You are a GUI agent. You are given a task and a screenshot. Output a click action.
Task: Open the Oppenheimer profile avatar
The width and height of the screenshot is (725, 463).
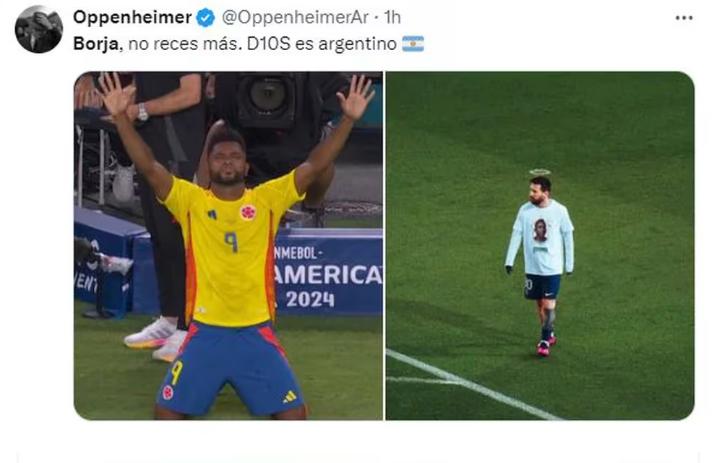[39, 30]
